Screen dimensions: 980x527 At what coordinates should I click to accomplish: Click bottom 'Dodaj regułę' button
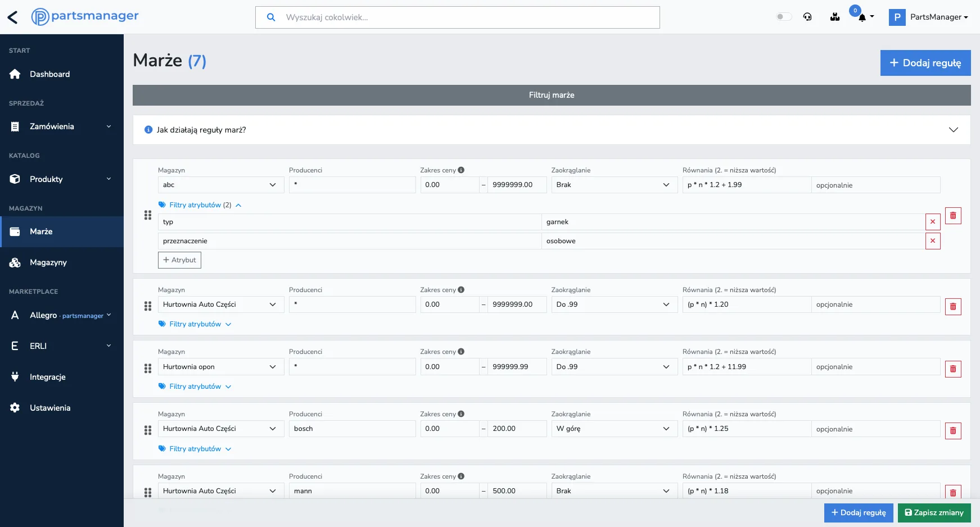[x=859, y=513]
